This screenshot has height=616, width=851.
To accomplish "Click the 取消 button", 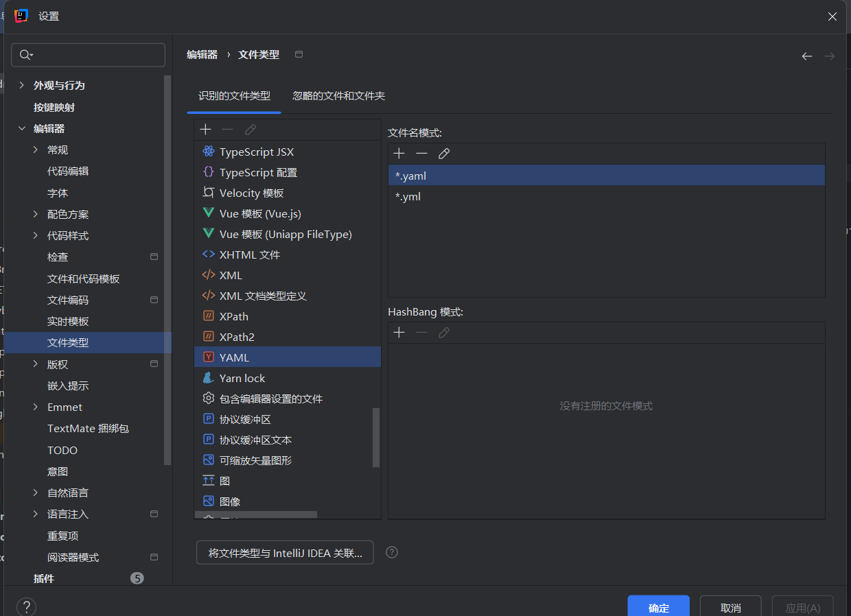I will pos(730,607).
